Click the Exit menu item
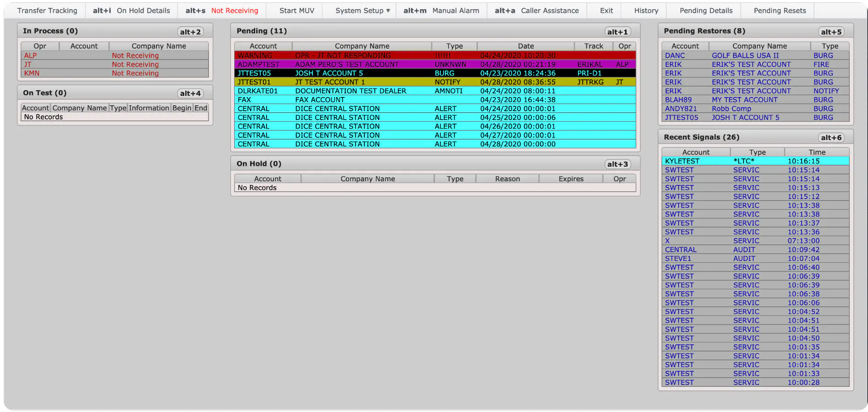The height and width of the screenshot is (412, 868). [x=606, y=11]
